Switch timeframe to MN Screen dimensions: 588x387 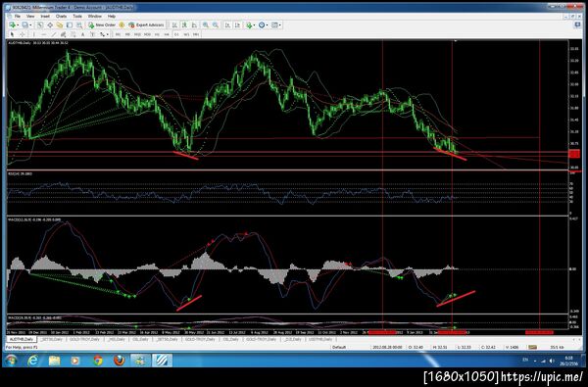pyautogui.click(x=196, y=34)
